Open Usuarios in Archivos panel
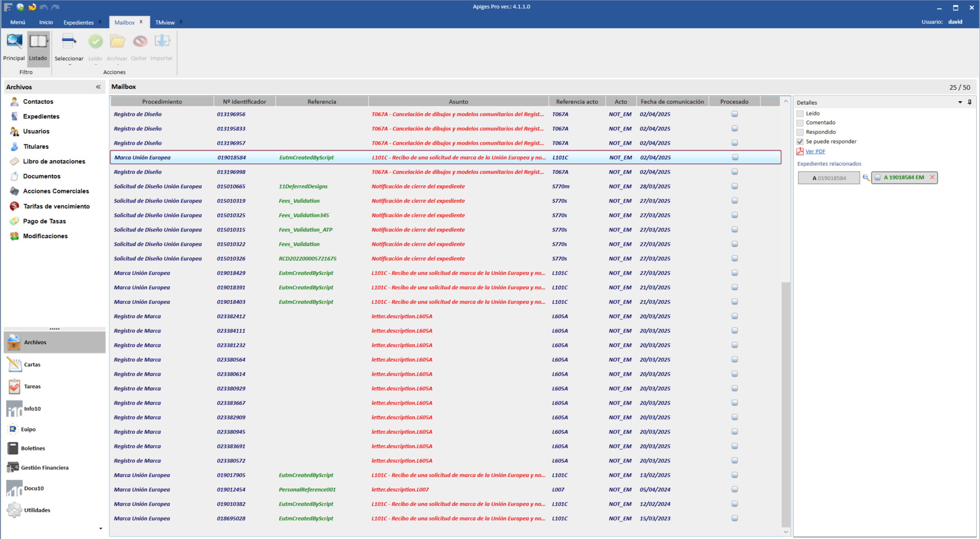Viewport: 980px width, 539px height. click(x=36, y=132)
